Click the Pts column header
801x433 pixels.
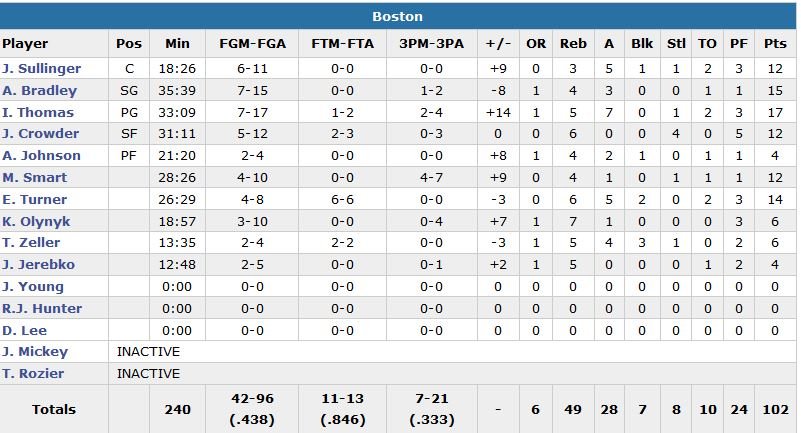coord(775,44)
